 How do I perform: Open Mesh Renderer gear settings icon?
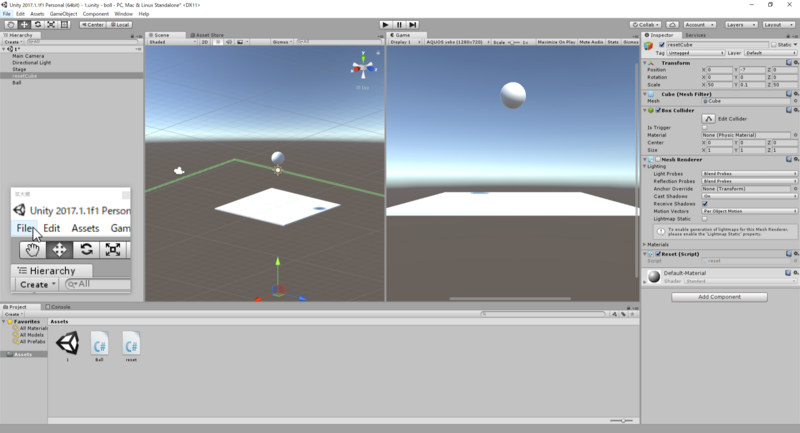(796, 159)
